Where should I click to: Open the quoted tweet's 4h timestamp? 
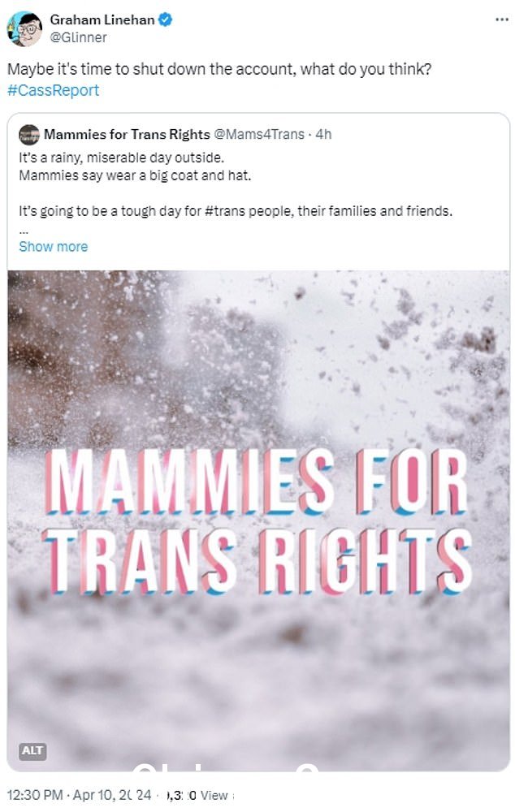[x=323, y=134]
